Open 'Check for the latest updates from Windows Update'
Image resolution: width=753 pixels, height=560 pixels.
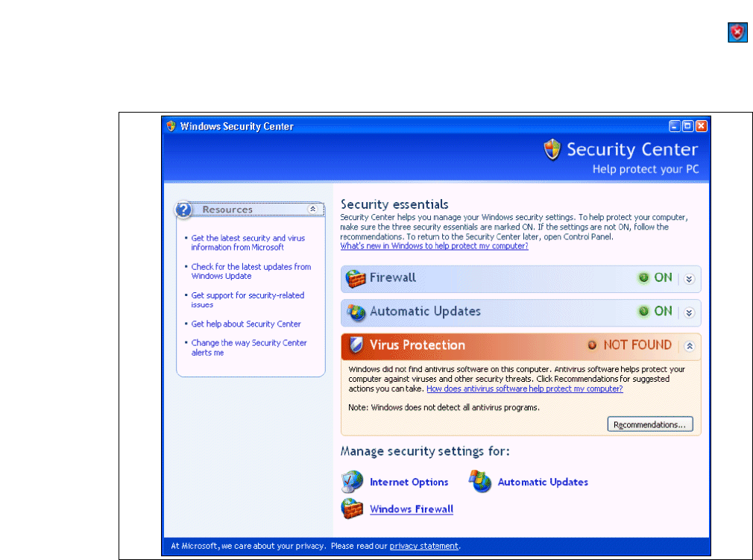coord(251,271)
